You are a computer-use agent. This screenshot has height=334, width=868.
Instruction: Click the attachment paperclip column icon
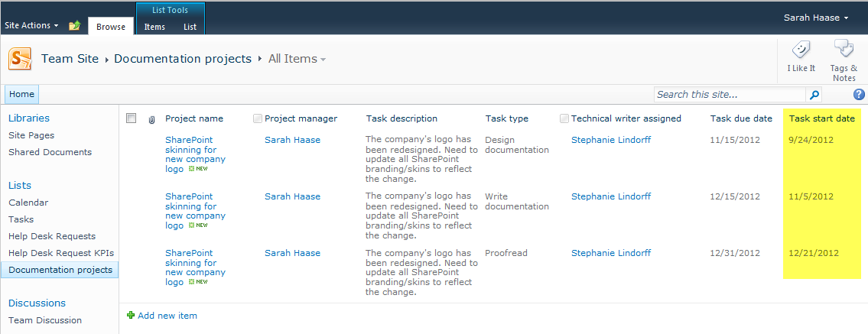tap(151, 119)
